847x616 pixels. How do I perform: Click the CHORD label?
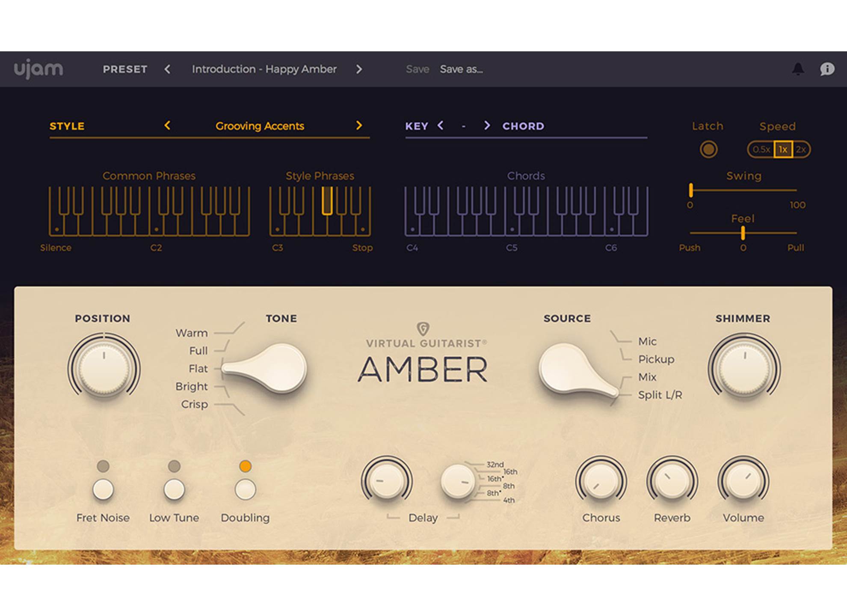pyautogui.click(x=523, y=126)
